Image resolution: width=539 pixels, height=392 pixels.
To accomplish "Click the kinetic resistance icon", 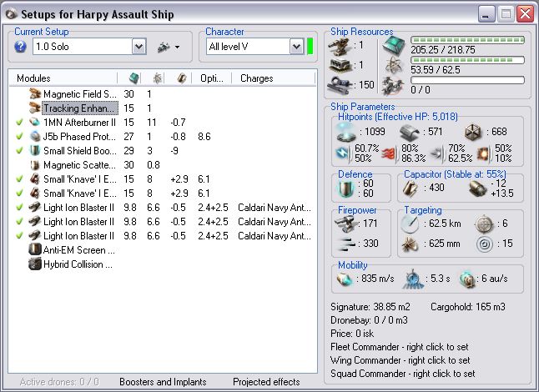I will tap(437, 153).
